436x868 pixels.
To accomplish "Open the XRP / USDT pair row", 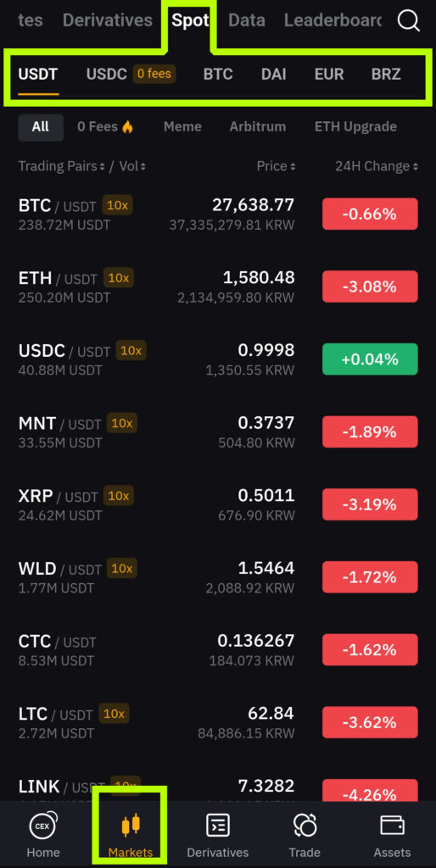I will pyautogui.click(x=218, y=505).
